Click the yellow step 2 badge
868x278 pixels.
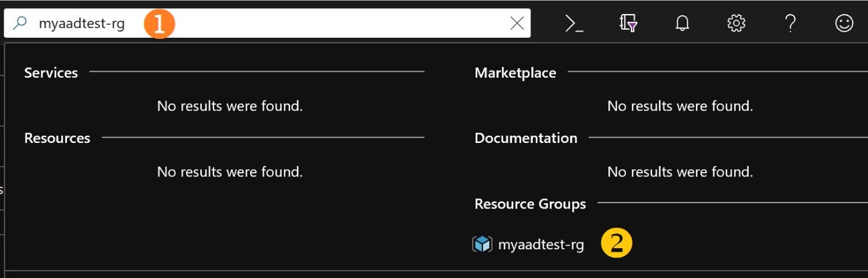(617, 244)
